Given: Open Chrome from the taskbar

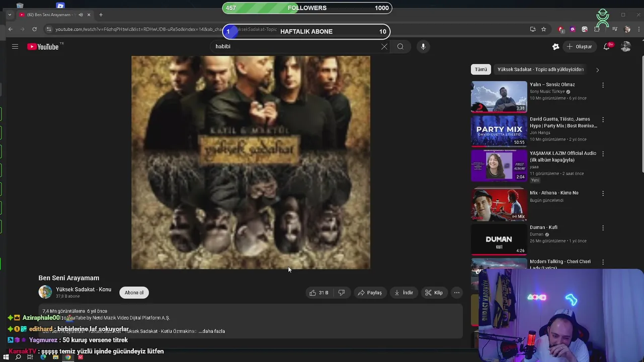Looking at the screenshot, I should tap(68, 357).
